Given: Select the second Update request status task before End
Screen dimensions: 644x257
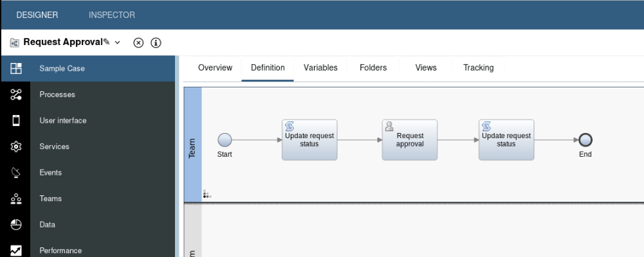Looking at the screenshot, I should [x=506, y=140].
